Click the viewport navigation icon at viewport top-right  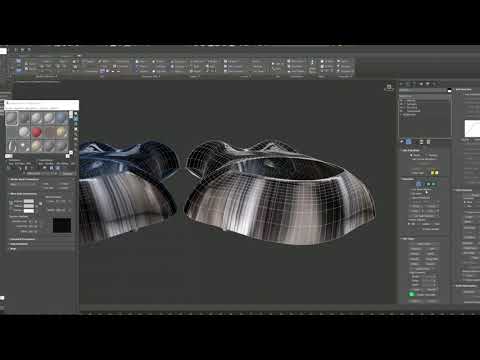389,88
